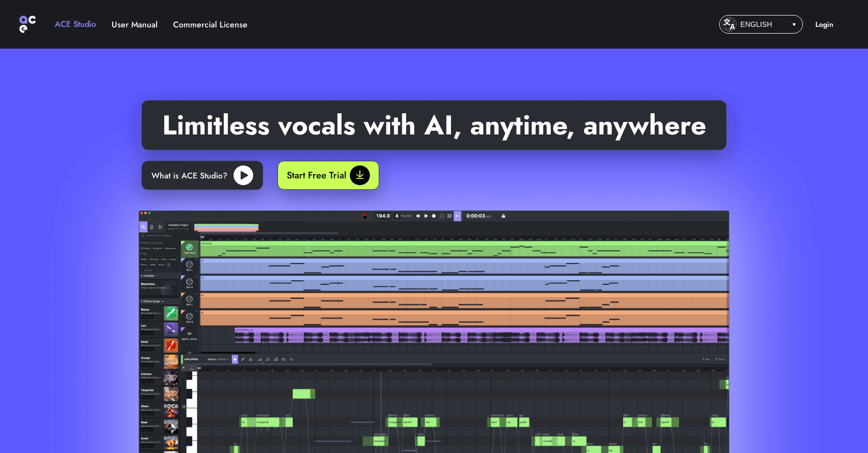Click the #English language tag
868x453 pixels.
tap(158, 248)
